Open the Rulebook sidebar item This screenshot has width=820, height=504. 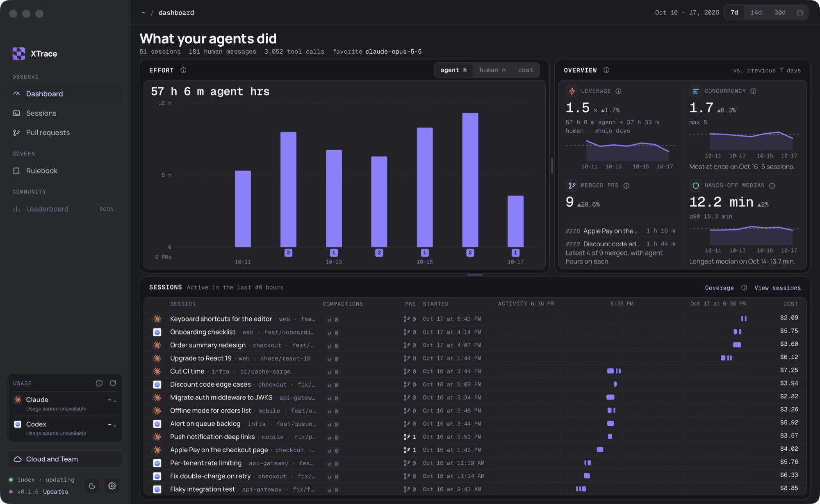(65, 171)
